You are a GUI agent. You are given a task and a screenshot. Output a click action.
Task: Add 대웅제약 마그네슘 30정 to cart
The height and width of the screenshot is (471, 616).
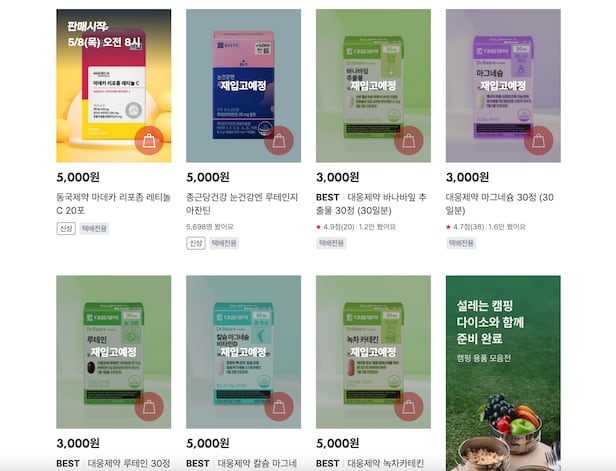point(538,140)
